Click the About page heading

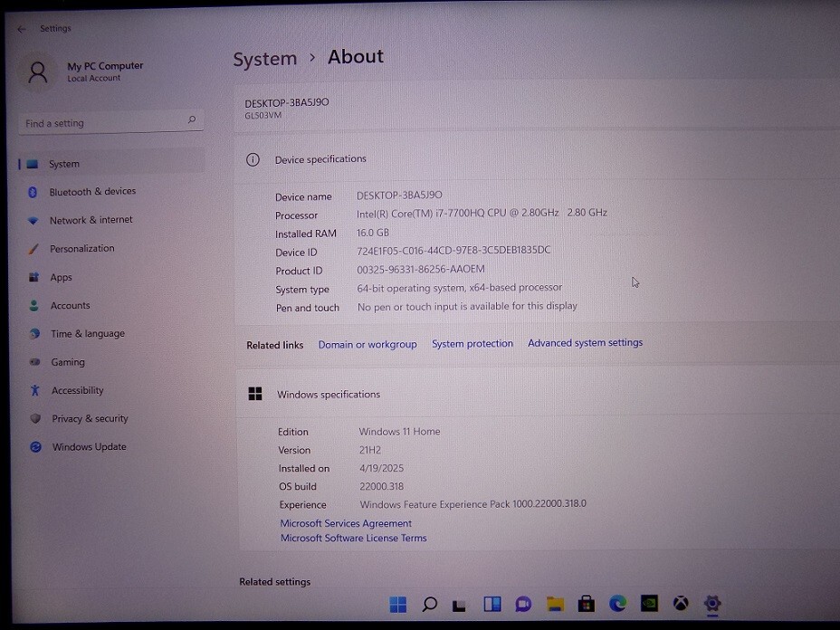tap(356, 57)
